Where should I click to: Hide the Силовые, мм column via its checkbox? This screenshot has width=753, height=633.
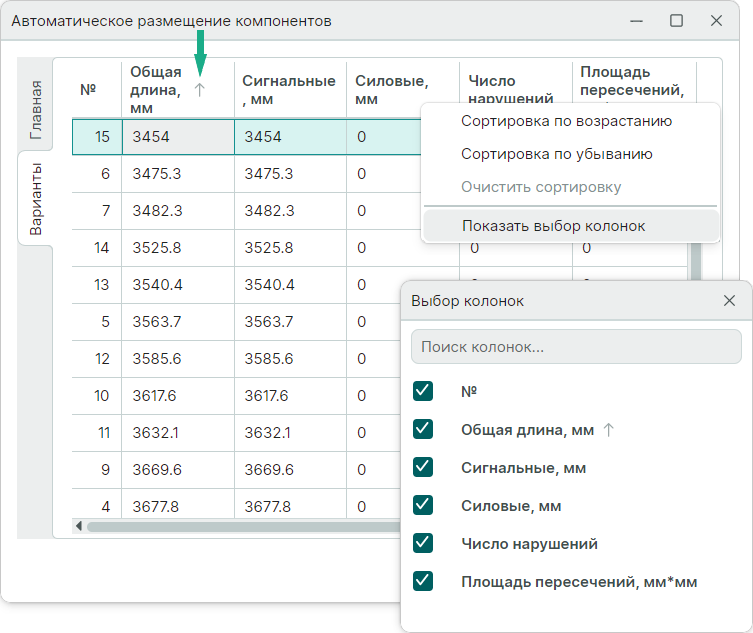tap(423, 505)
